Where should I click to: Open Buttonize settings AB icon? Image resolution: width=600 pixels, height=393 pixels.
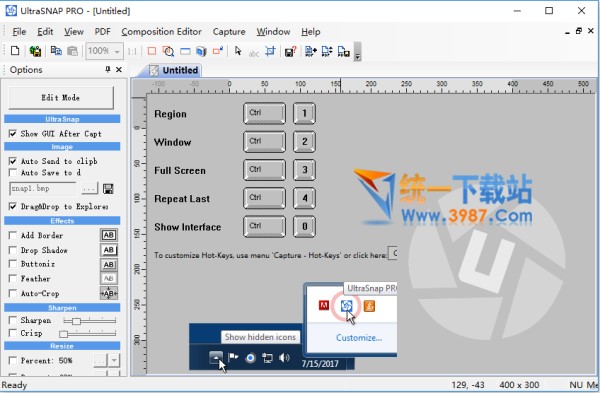109,264
